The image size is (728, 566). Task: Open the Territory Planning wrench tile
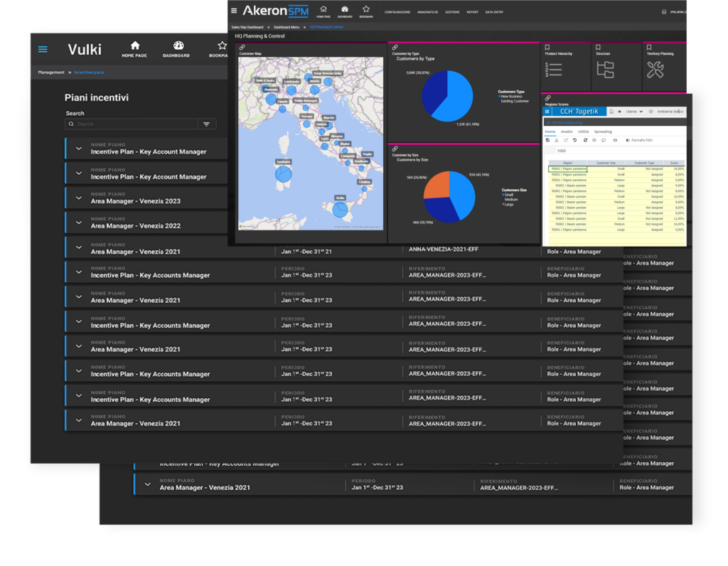pyautogui.click(x=655, y=70)
